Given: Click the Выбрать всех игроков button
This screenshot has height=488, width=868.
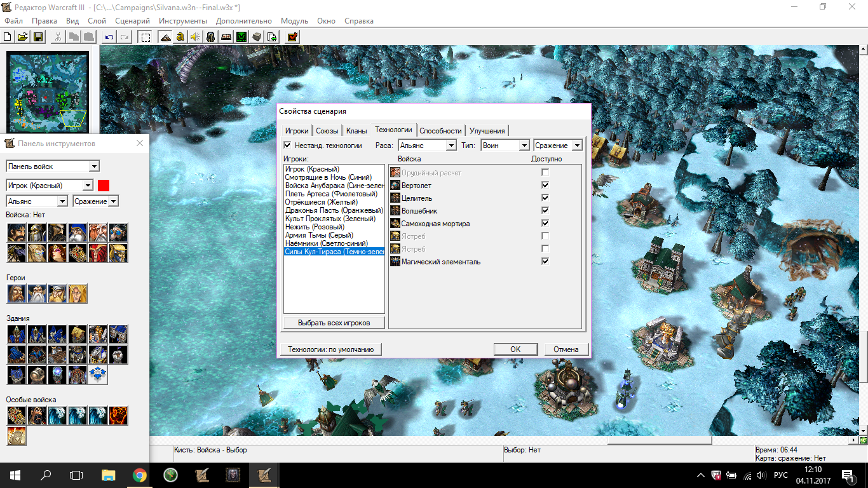Looking at the screenshot, I should tap(334, 323).
